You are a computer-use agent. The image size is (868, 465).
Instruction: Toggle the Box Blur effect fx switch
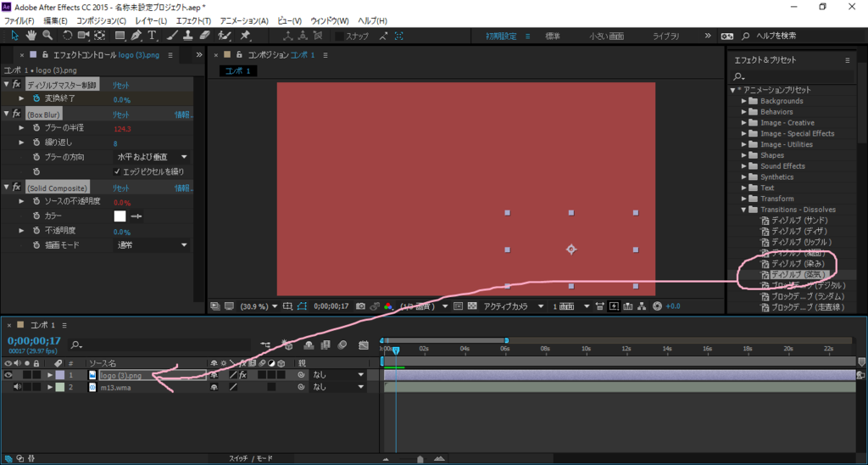pos(17,115)
